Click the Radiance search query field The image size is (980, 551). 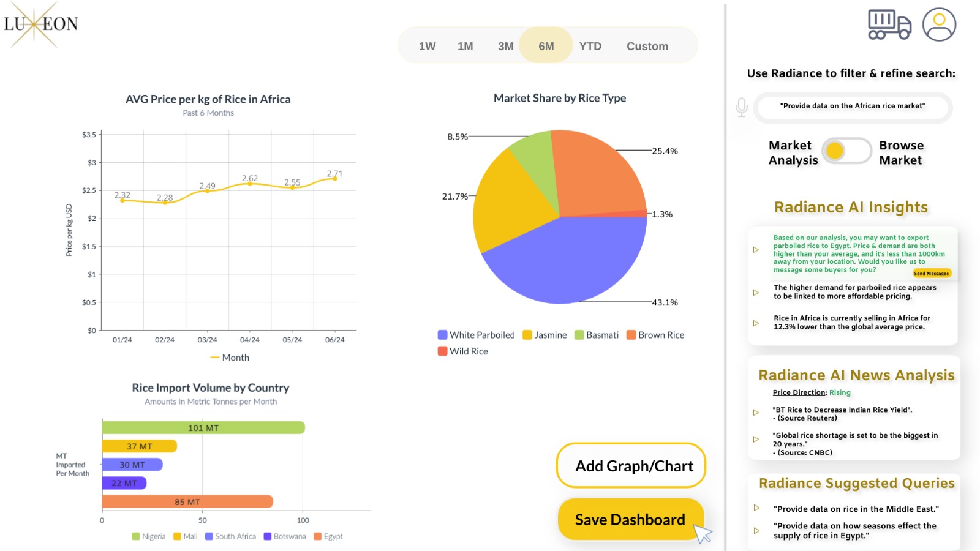(852, 107)
